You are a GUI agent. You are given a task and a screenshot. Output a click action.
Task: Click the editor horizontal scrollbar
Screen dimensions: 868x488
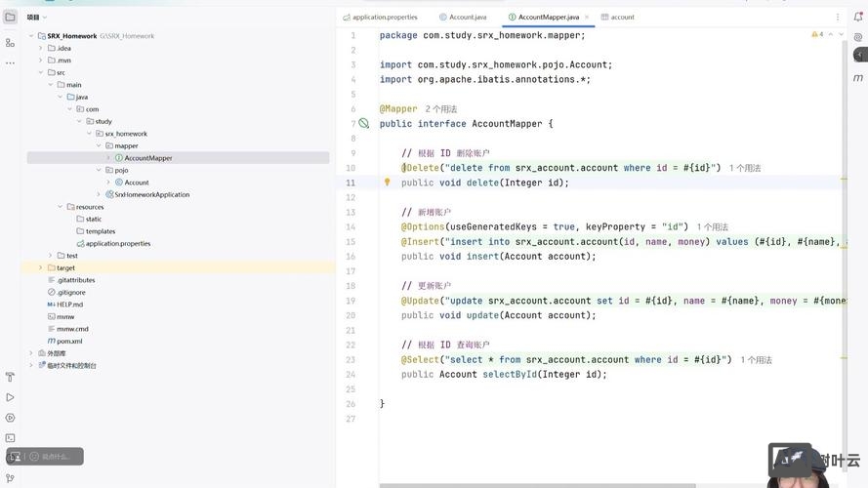point(537,485)
